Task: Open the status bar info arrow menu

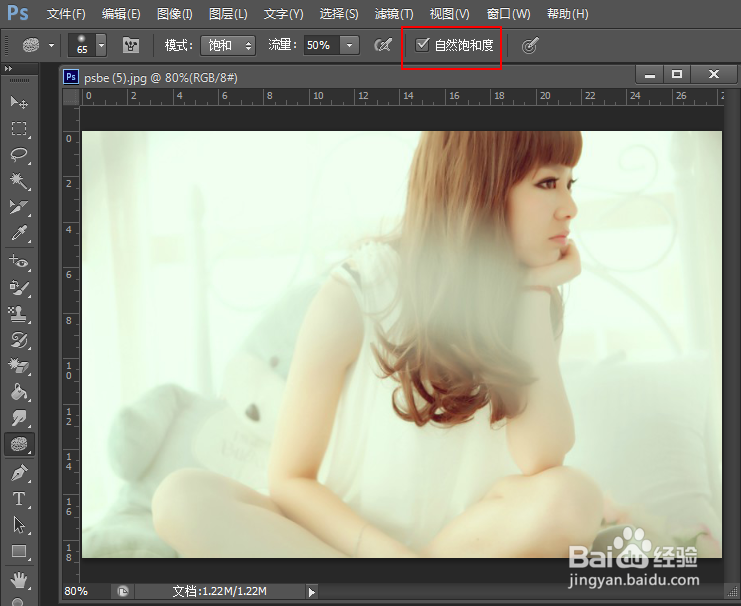Action: pyautogui.click(x=311, y=592)
